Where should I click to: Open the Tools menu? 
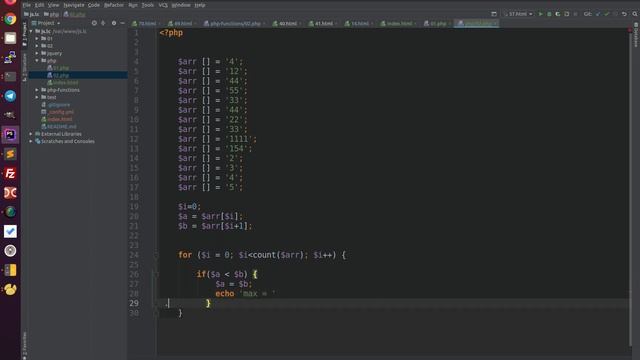pos(147,5)
